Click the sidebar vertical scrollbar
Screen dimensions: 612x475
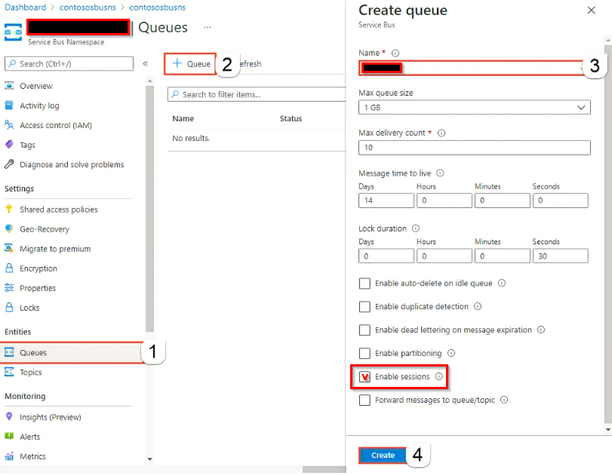pyautogui.click(x=149, y=207)
